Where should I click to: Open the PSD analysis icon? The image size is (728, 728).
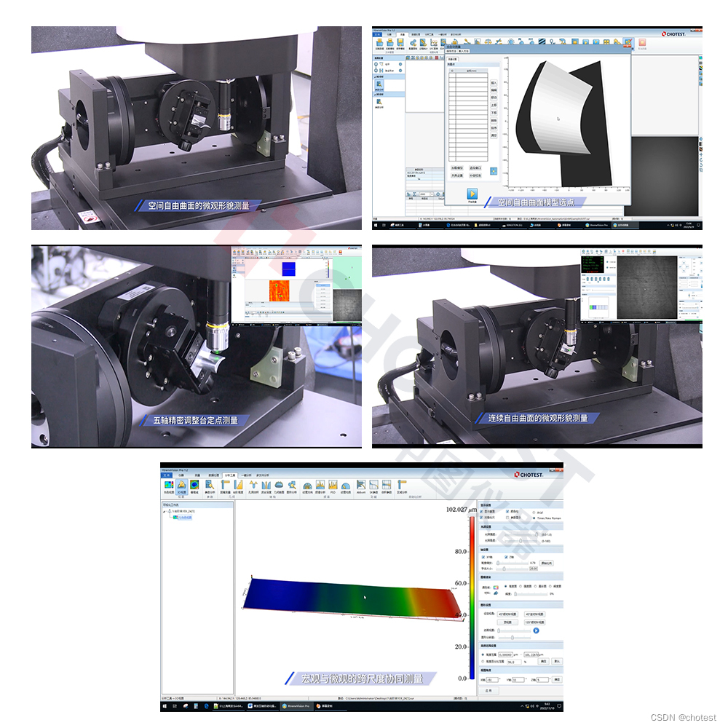tap(333, 485)
